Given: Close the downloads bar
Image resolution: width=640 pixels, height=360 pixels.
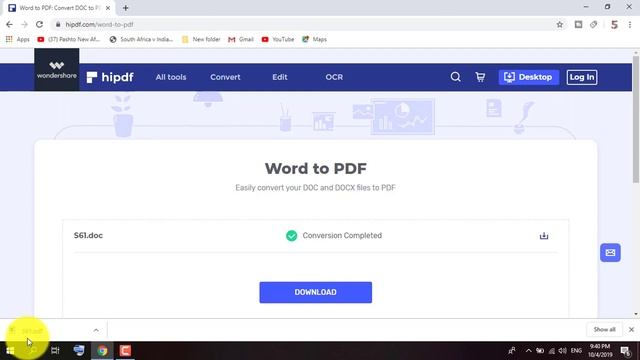Looking at the screenshot, I should [x=631, y=329].
